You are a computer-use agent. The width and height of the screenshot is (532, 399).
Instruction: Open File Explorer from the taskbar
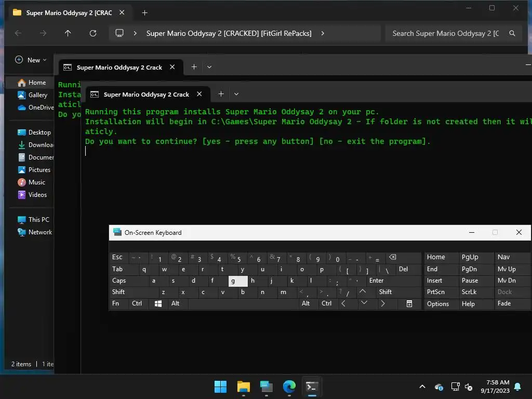pyautogui.click(x=243, y=387)
